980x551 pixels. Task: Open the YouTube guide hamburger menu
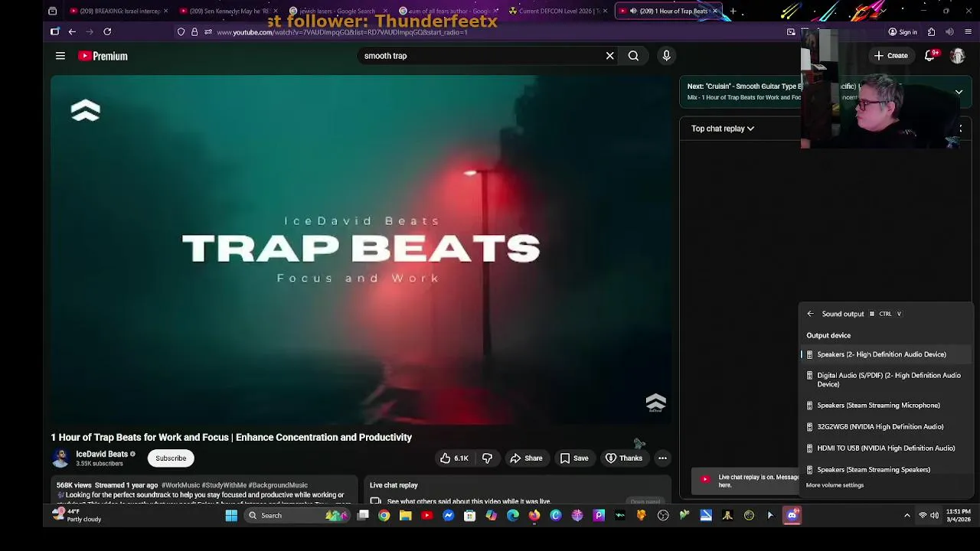(60, 56)
